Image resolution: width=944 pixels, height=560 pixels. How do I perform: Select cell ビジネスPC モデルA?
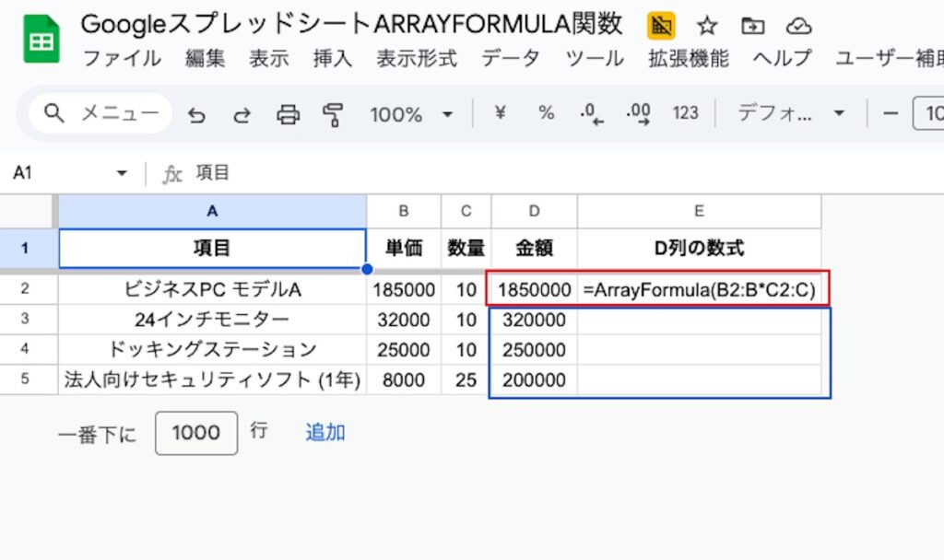[212, 289]
